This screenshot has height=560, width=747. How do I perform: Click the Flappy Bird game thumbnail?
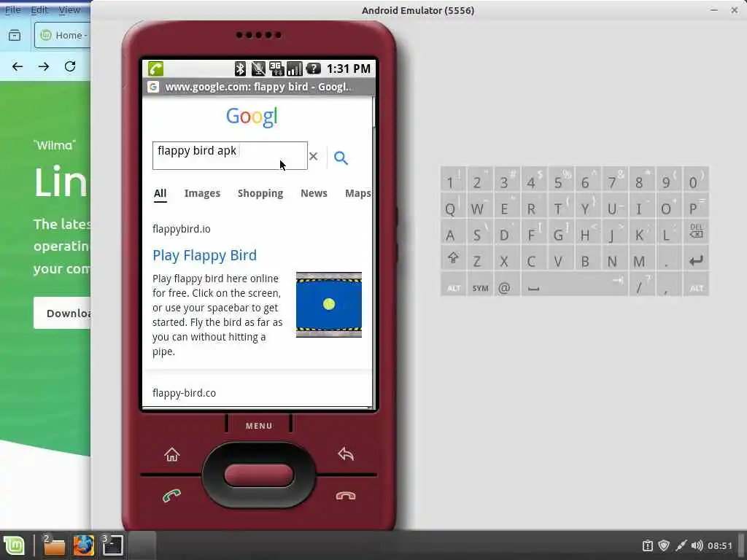[x=329, y=305]
